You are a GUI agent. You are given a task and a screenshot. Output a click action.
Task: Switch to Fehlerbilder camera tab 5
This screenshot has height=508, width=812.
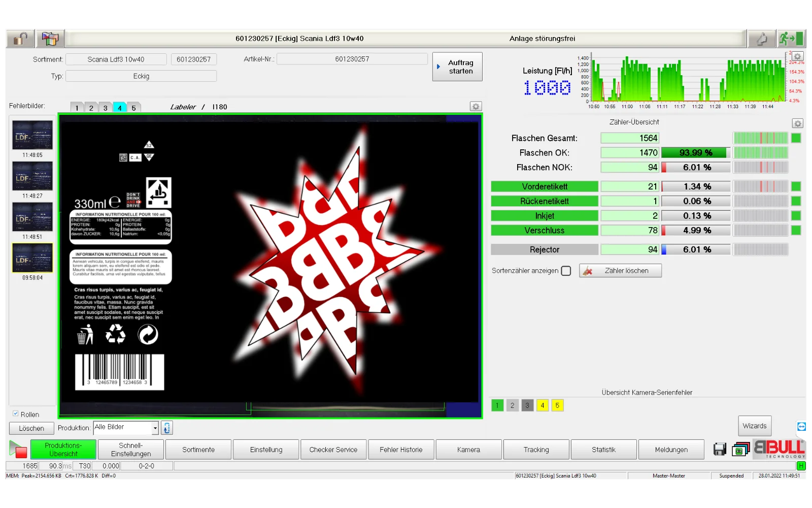pyautogui.click(x=134, y=107)
